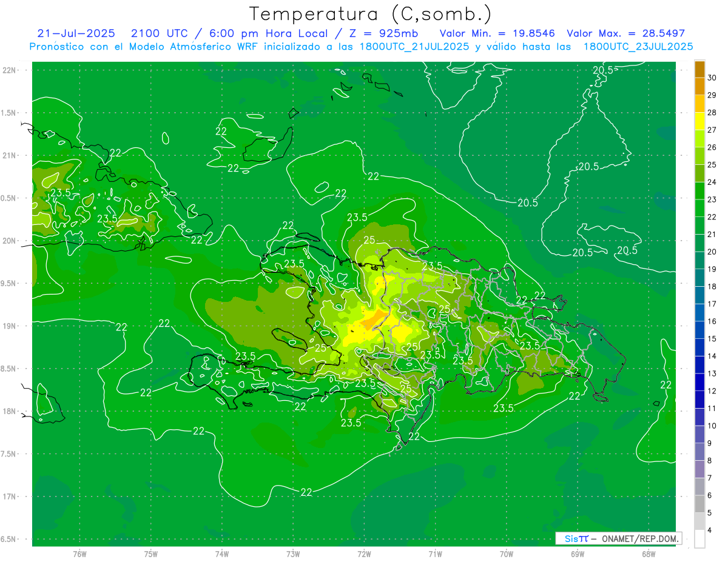728x562 pixels.
Task: Click the '30' value on the color scale
Action: pyautogui.click(x=712, y=78)
